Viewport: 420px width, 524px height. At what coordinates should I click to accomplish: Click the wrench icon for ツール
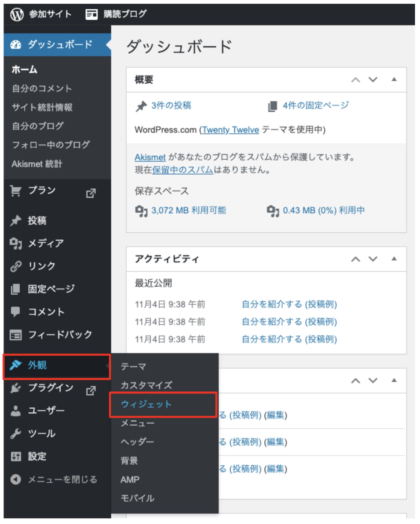[x=16, y=433]
